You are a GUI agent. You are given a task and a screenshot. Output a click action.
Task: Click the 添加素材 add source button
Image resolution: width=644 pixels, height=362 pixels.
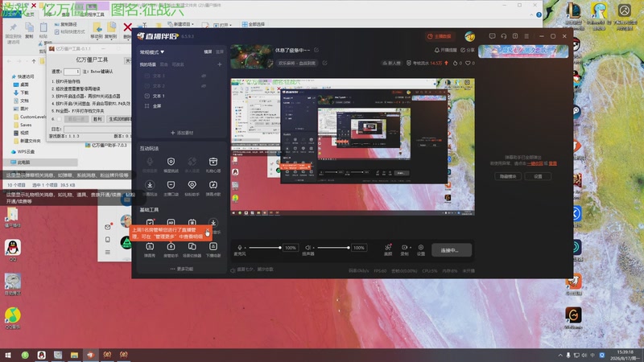[x=182, y=133]
